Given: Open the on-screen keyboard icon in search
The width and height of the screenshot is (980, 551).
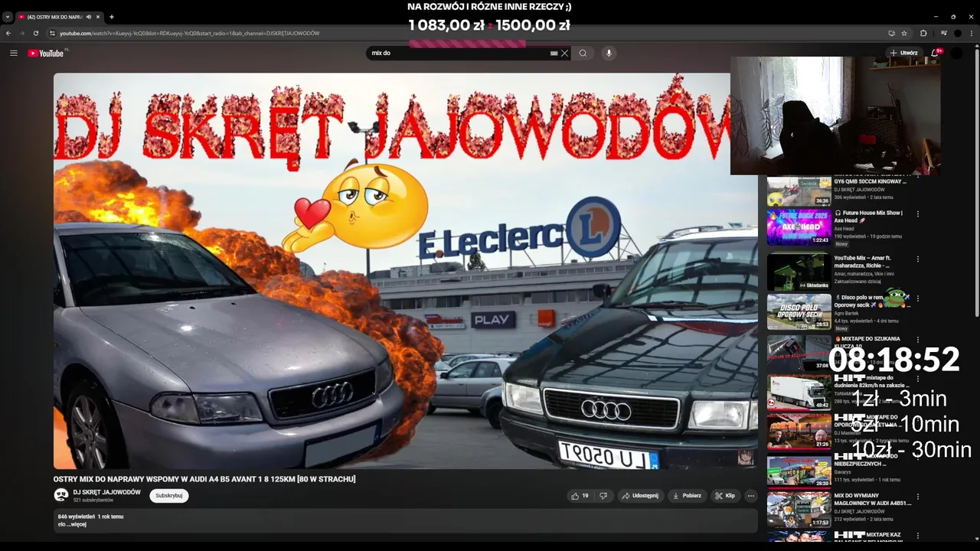Looking at the screenshot, I should click(554, 54).
